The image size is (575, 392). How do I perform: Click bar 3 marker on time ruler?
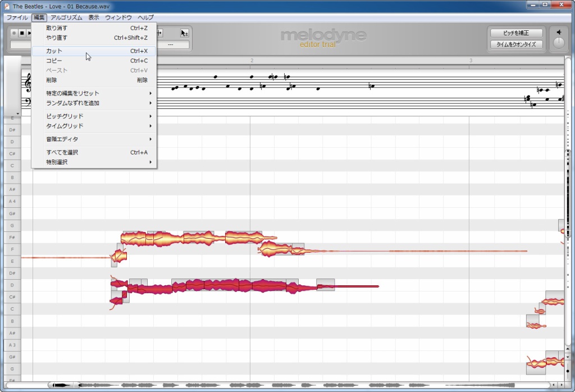[471, 61]
